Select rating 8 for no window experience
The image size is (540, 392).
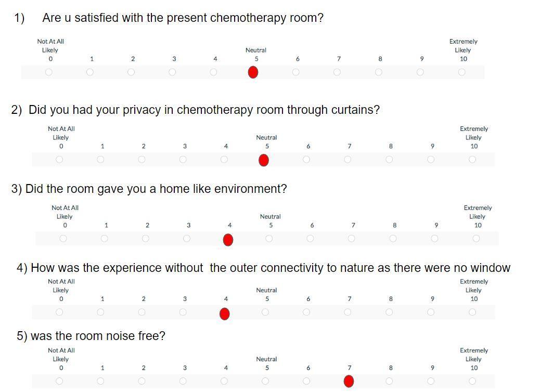[389, 312]
